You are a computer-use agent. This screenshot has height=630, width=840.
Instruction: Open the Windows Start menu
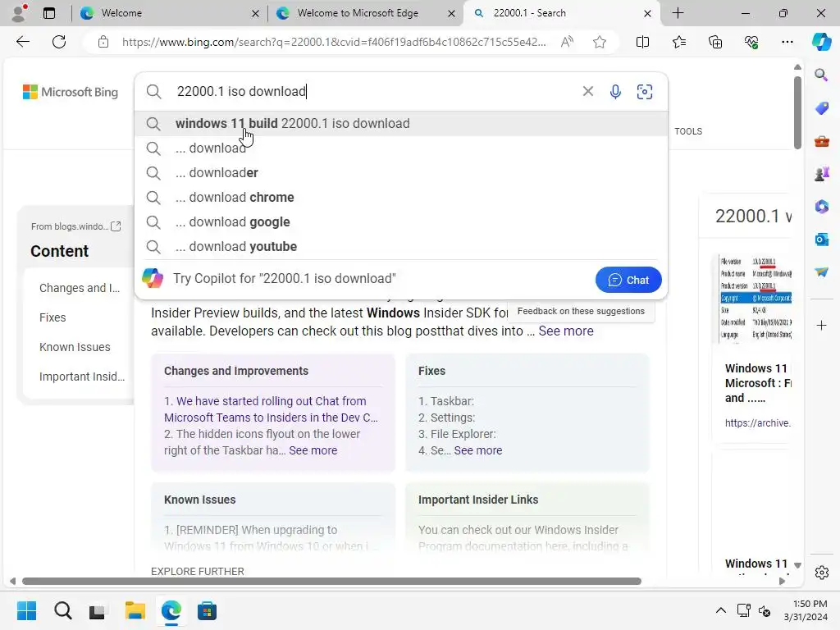pyautogui.click(x=27, y=610)
